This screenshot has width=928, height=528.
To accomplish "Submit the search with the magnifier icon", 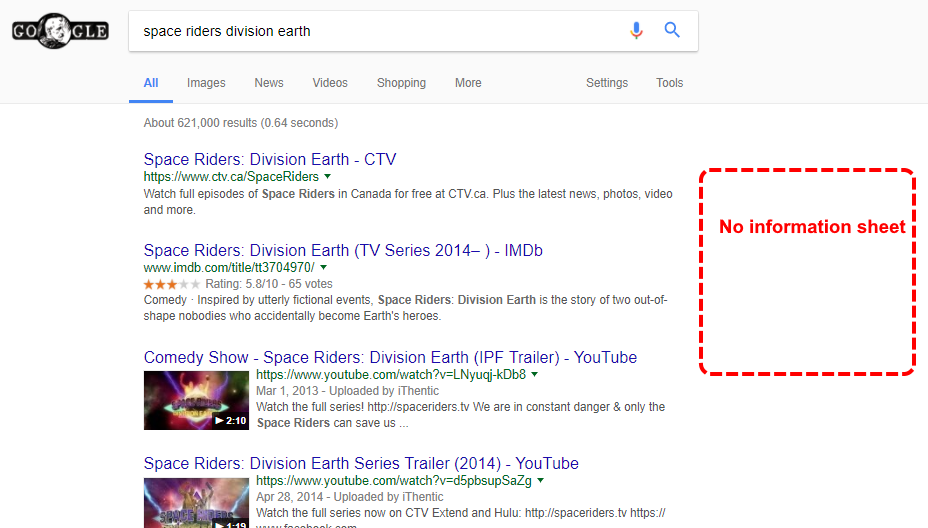I will [x=672, y=30].
